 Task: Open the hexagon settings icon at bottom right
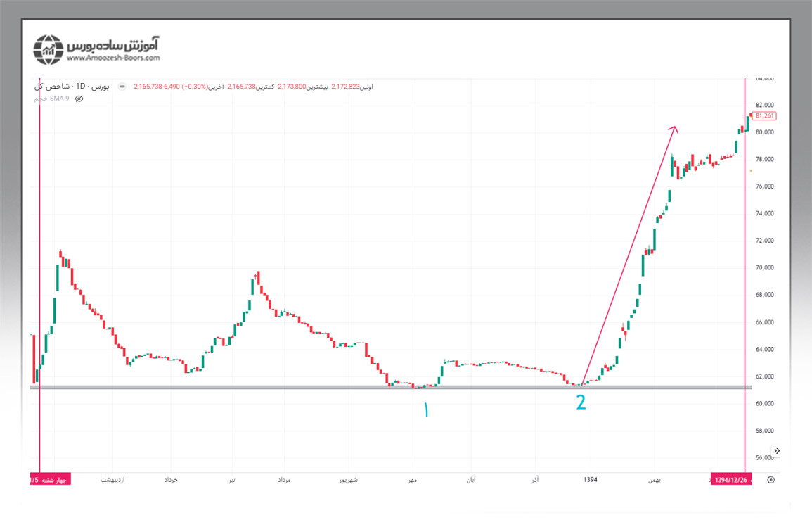(771, 480)
